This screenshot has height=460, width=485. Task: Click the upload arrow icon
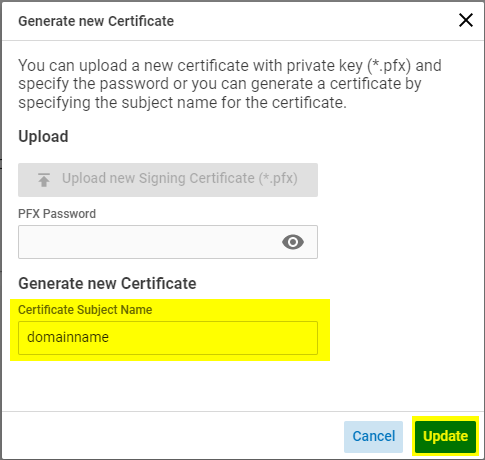44,180
